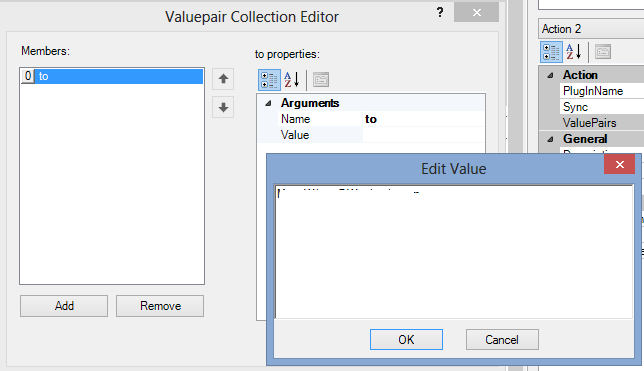
Task: Collapse the Arguments category
Action: pyautogui.click(x=268, y=103)
